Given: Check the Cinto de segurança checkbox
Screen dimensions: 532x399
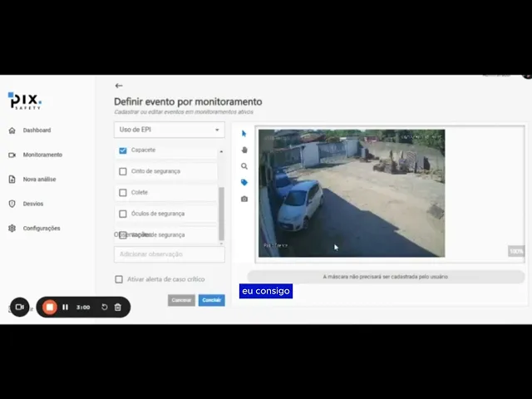Looking at the screenshot, I should click(123, 171).
